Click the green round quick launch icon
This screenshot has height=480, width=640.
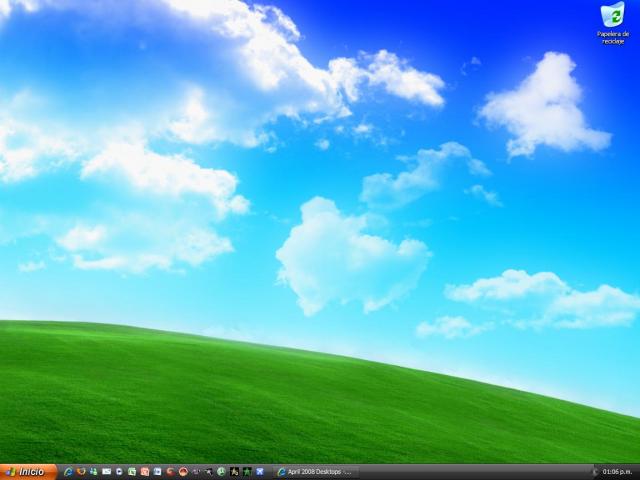point(221,472)
